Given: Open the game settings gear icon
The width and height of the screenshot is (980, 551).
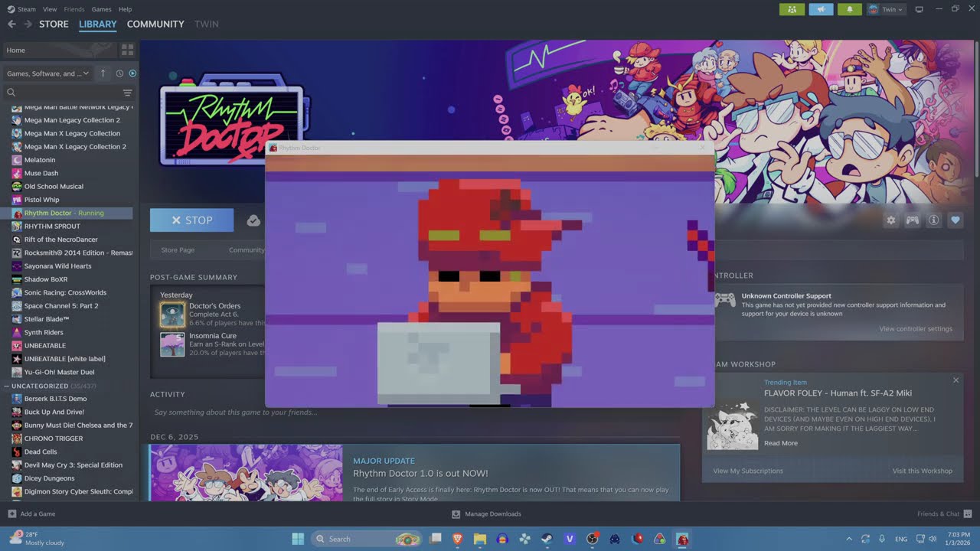Looking at the screenshot, I should click(890, 220).
